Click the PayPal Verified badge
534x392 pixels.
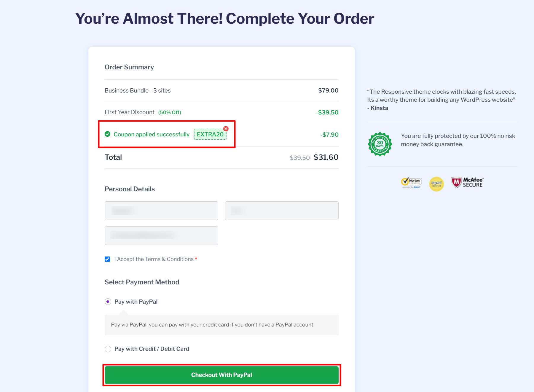[436, 184]
